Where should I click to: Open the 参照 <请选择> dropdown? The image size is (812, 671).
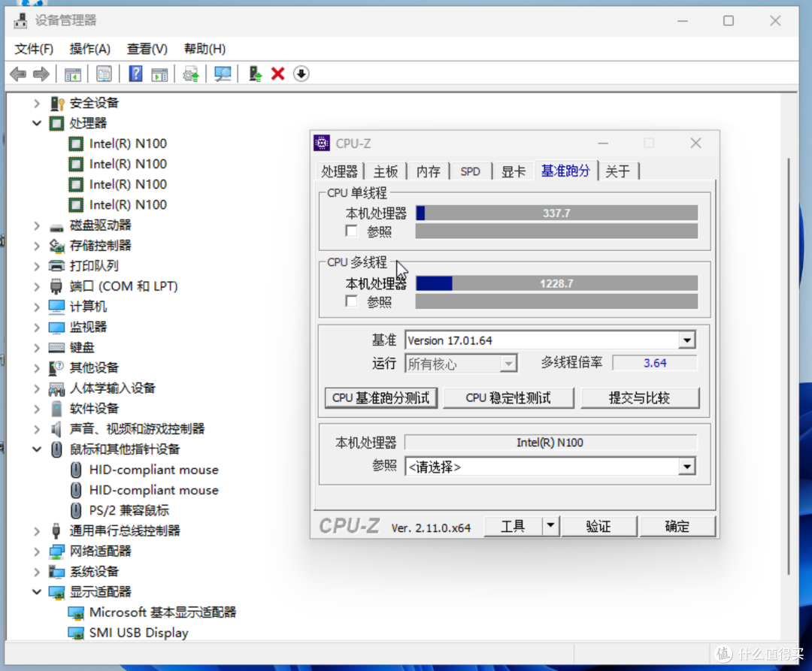click(x=686, y=467)
